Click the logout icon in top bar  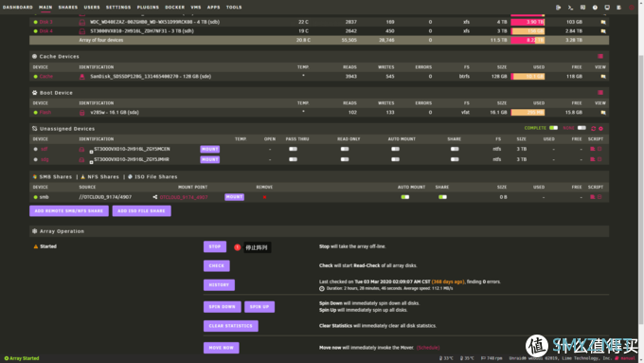(x=558, y=8)
